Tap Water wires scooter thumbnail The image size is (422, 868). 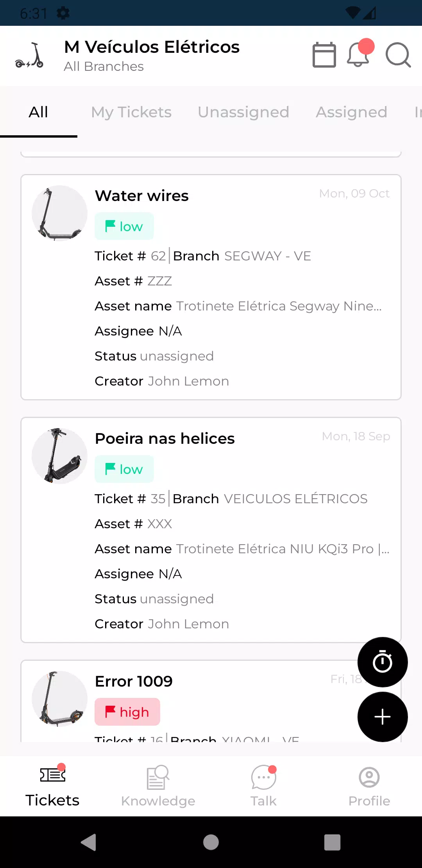tap(59, 213)
